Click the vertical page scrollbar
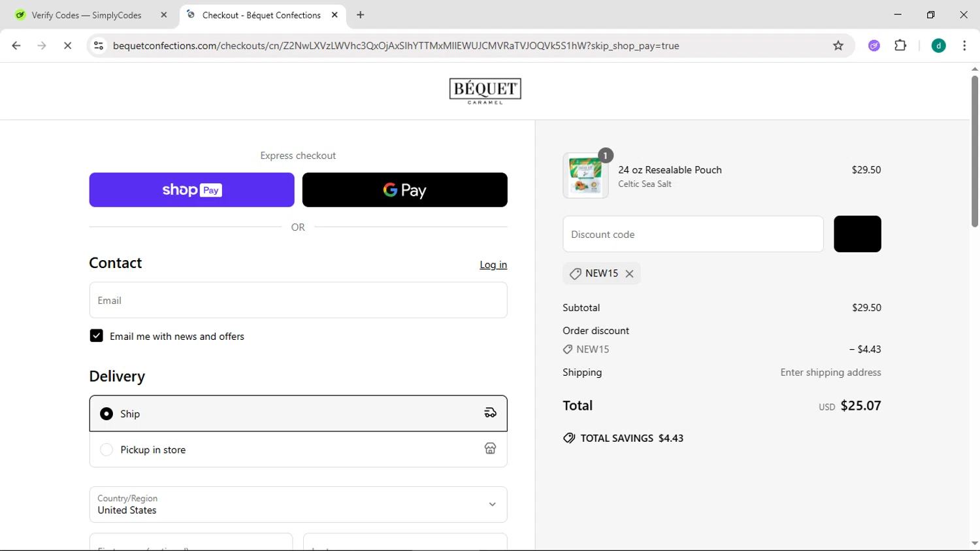The image size is (980, 551). [x=975, y=152]
